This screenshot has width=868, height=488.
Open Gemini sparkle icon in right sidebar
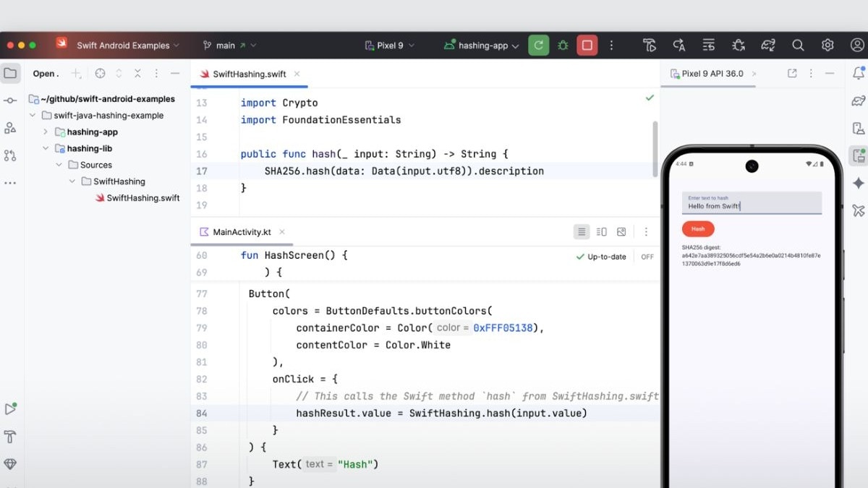coord(858,183)
